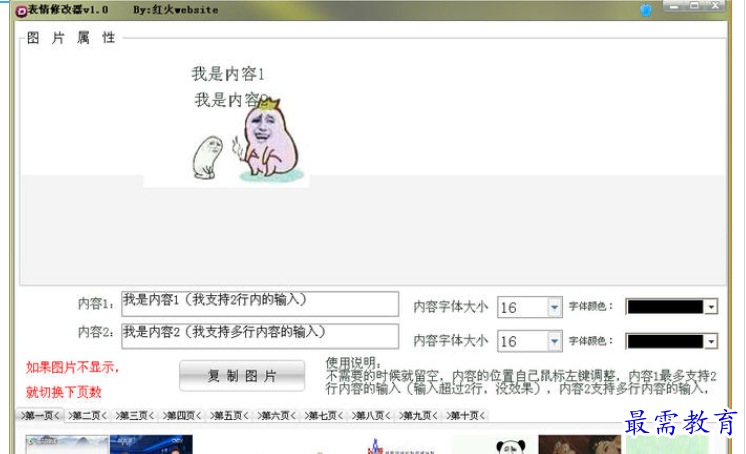Image resolution: width=746 pixels, height=454 pixels.
Task: Switch to the 第六页 tab
Action: tap(276, 415)
